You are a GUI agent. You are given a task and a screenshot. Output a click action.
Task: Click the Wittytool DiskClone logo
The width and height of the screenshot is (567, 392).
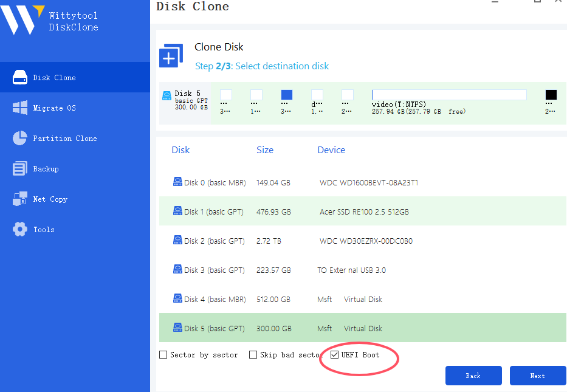[x=21, y=20]
